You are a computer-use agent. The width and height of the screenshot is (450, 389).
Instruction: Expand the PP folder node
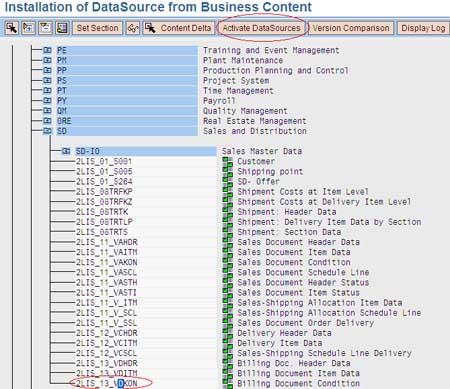(47, 70)
